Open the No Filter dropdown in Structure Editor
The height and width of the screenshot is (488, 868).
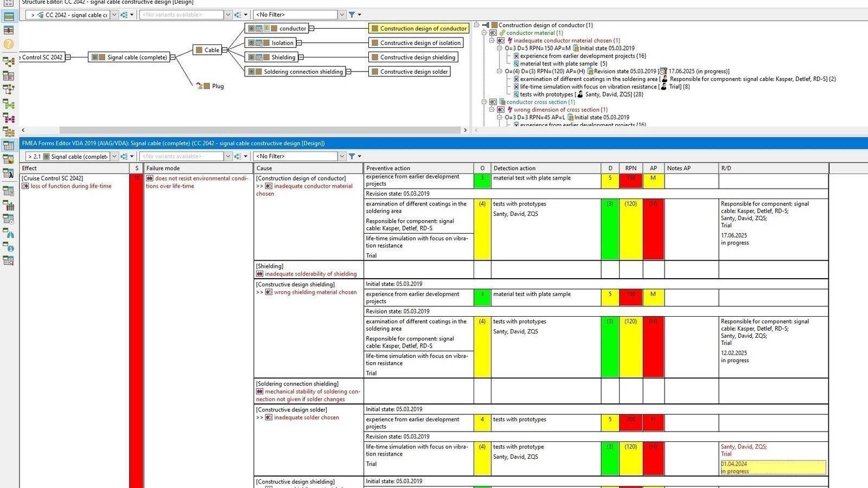pos(342,15)
